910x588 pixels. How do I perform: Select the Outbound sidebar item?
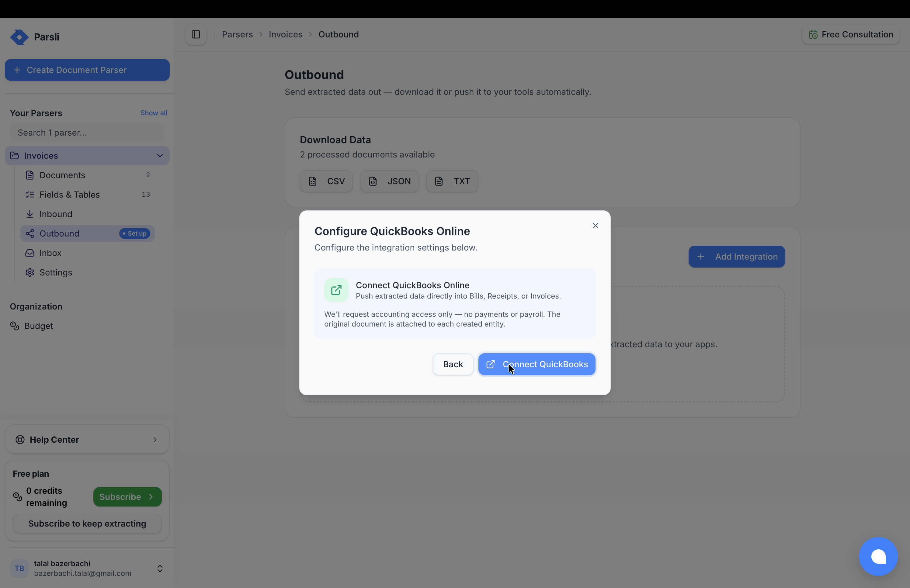88,234
